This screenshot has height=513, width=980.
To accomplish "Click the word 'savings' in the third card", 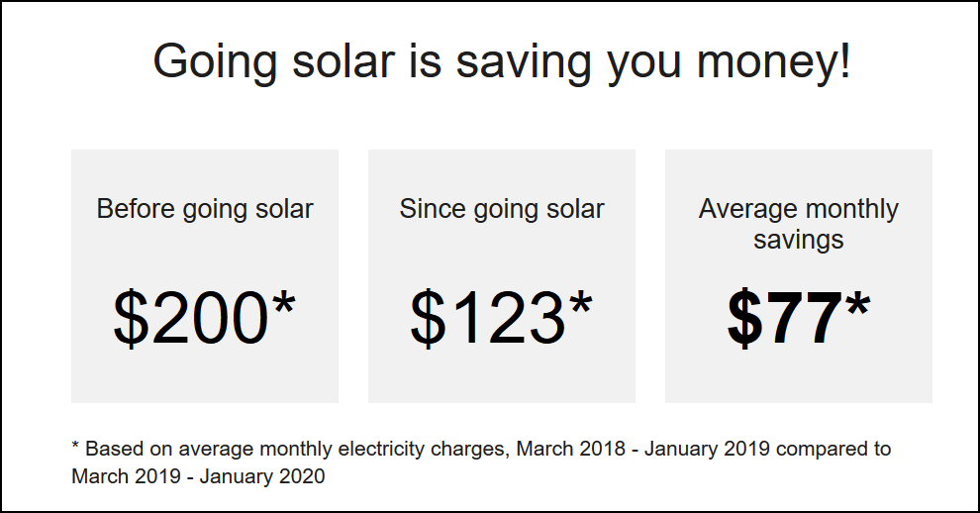I will point(799,241).
